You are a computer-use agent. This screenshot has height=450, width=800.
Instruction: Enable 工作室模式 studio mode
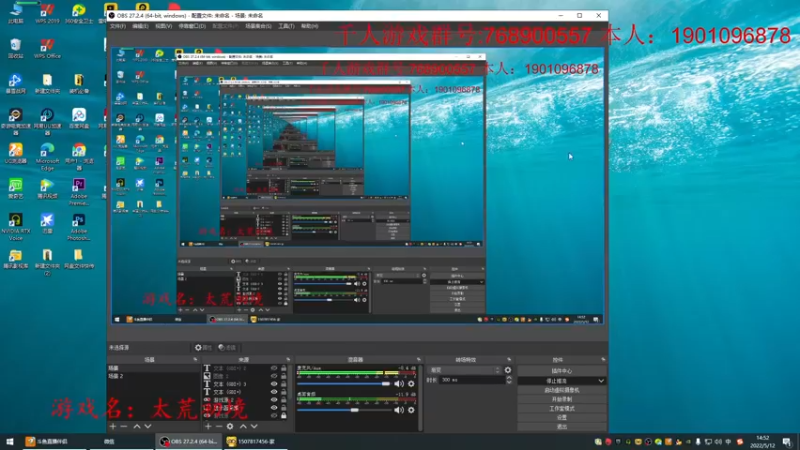[562, 408]
